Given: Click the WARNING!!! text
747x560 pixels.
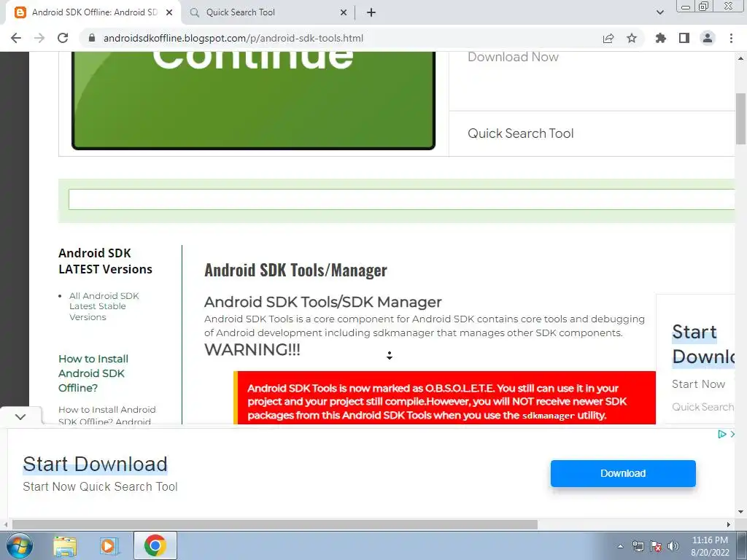Looking at the screenshot, I should (x=252, y=349).
